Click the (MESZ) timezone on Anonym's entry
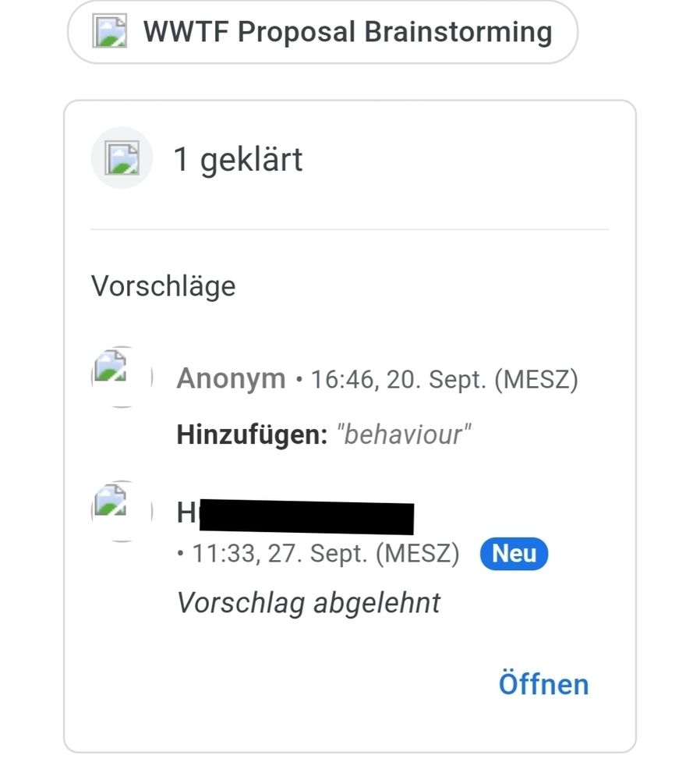This screenshot has height=780, width=700. (x=536, y=381)
